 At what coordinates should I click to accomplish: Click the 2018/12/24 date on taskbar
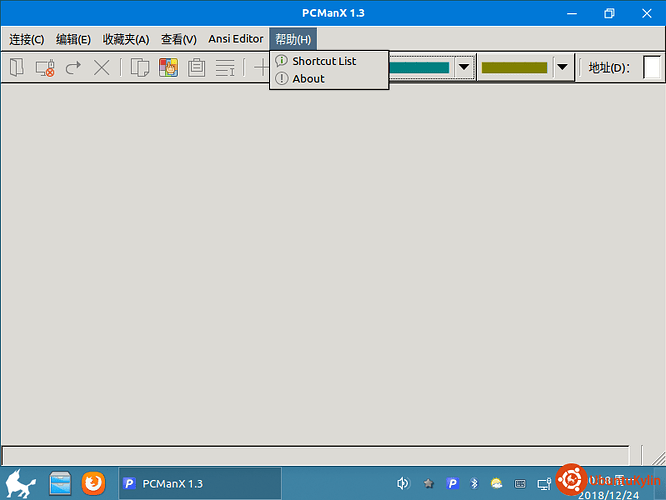click(608, 494)
